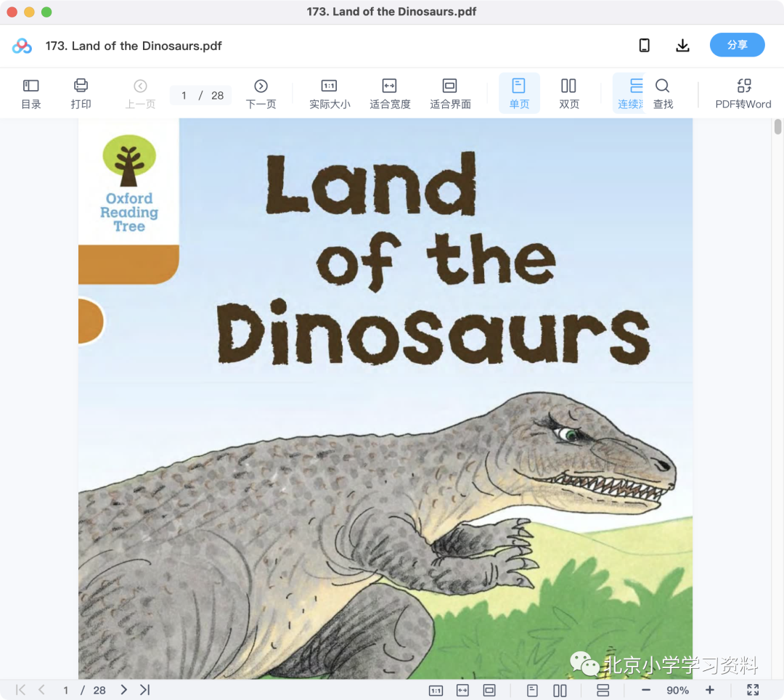Click page number 1 in bottom bar
This screenshot has width=784, height=700.
pos(65,691)
